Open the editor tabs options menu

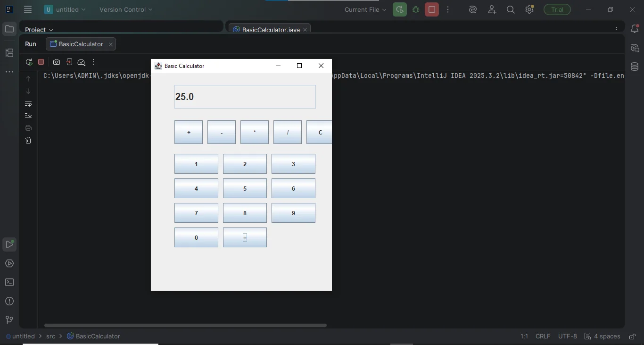616,29
